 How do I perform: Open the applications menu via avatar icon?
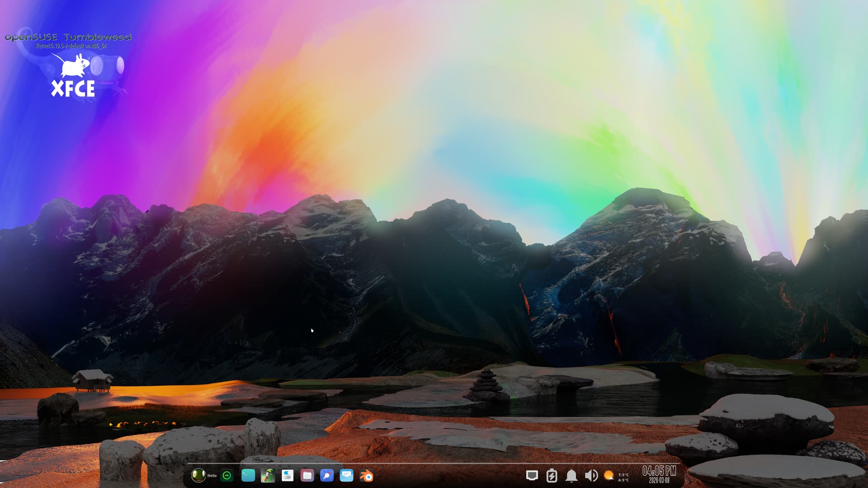pyautogui.click(x=198, y=475)
